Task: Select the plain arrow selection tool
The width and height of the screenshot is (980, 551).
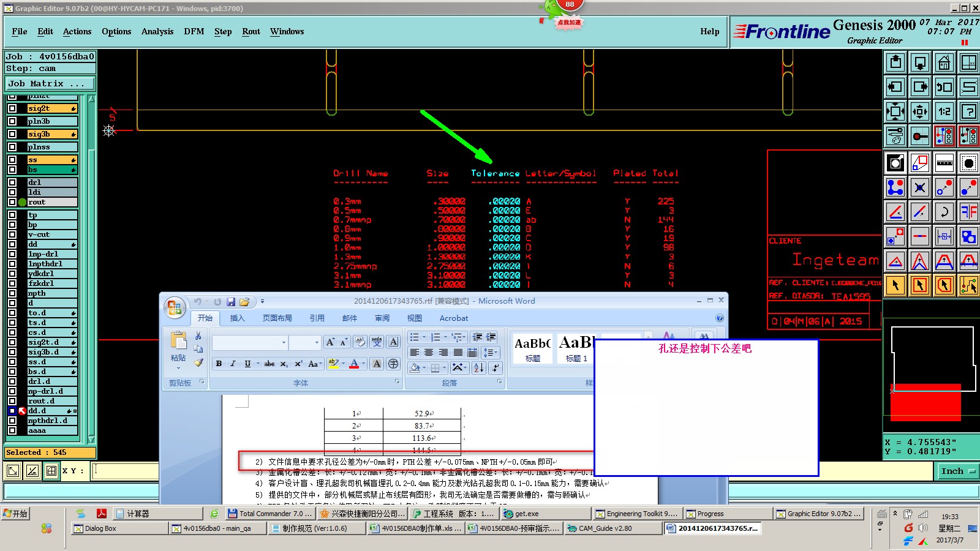Action: 895,285
